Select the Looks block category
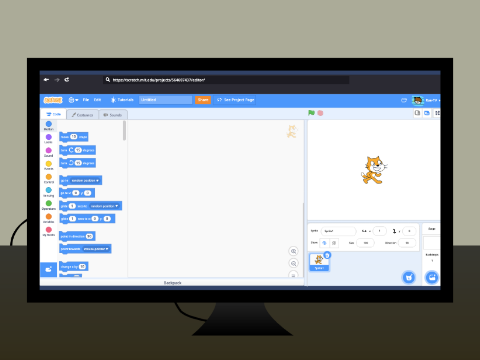This screenshot has width=480, height=360. coord(49,139)
